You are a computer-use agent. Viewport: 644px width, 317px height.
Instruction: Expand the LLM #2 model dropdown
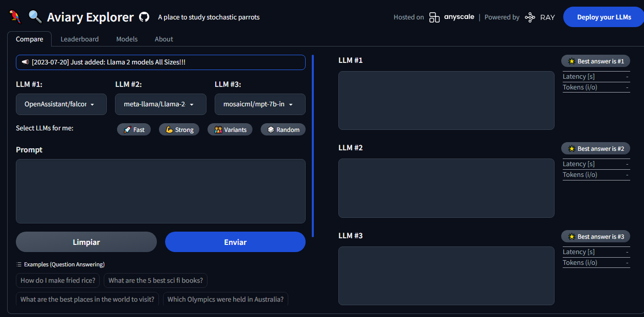[160, 104]
